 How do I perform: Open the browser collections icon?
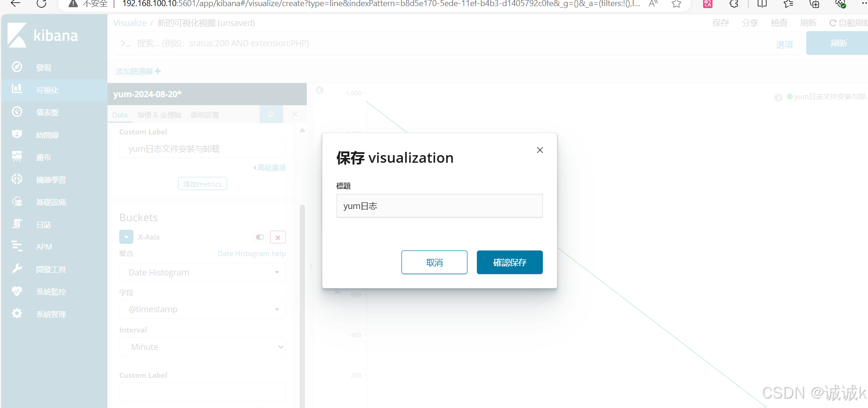click(x=814, y=4)
